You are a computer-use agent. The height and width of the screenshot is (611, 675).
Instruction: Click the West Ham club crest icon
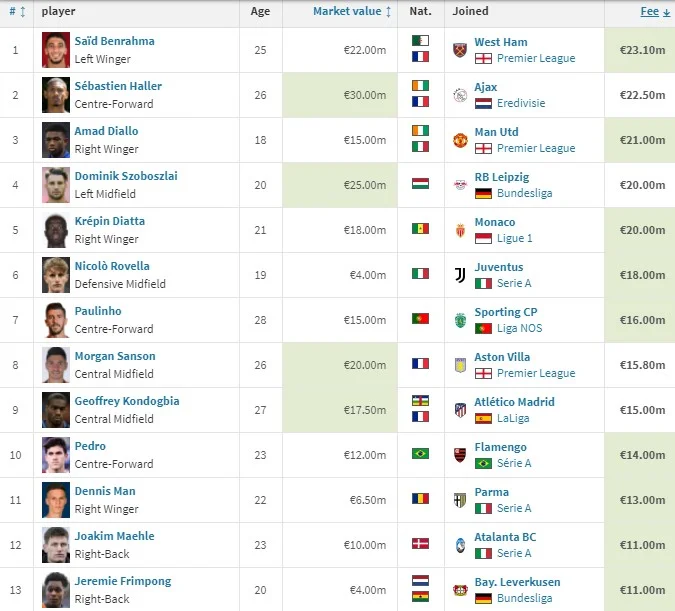(460, 50)
